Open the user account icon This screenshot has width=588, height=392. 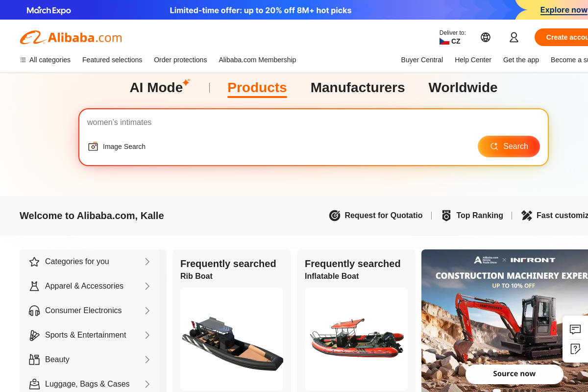tap(514, 37)
